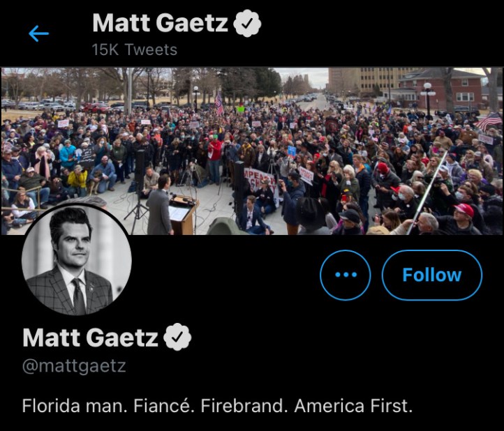Go back using the blue arrow
The height and width of the screenshot is (431, 504).
point(38,33)
